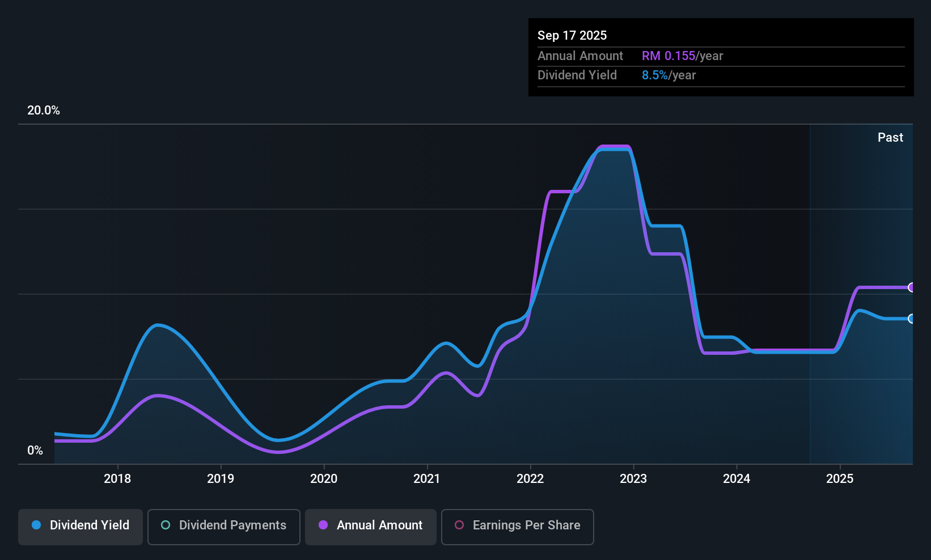Click the 8.5%/year dividend yield value
Screen dimensions: 931x560
(x=668, y=75)
